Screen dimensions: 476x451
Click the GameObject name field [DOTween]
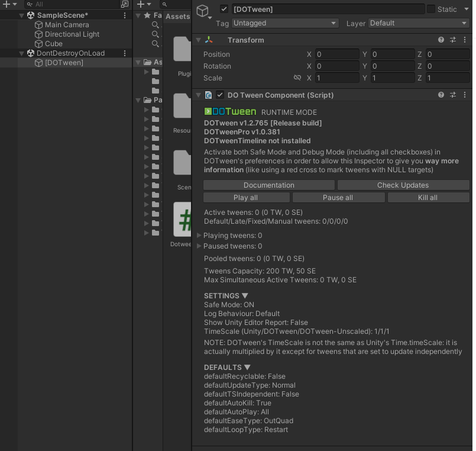(x=328, y=9)
